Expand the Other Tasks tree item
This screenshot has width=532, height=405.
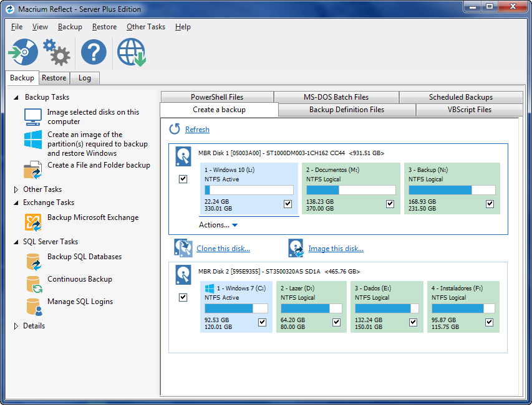16,189
